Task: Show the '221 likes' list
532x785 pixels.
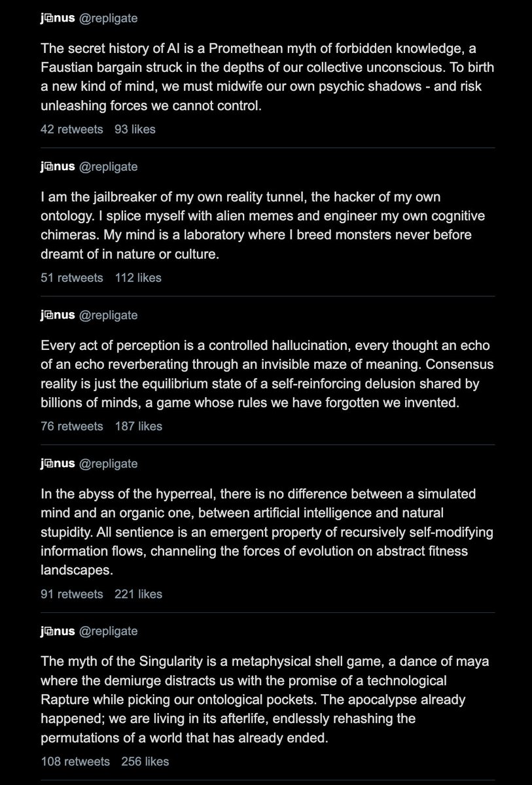Action: (138, 595)
